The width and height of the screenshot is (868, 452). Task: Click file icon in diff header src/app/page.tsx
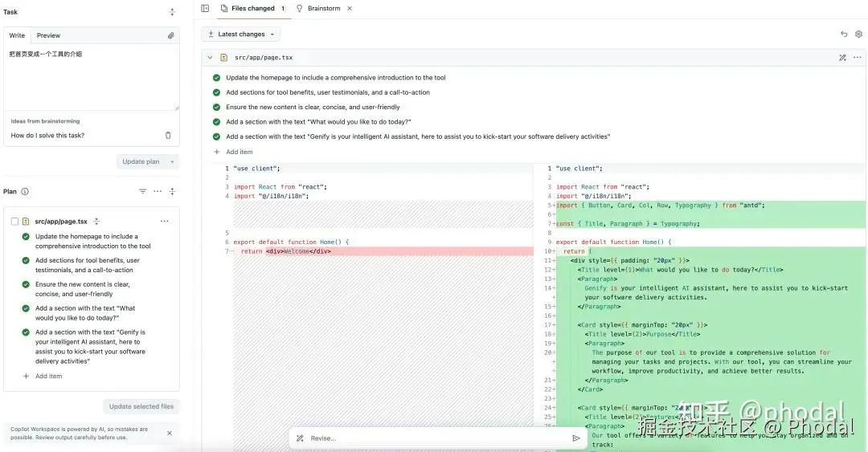224,58
